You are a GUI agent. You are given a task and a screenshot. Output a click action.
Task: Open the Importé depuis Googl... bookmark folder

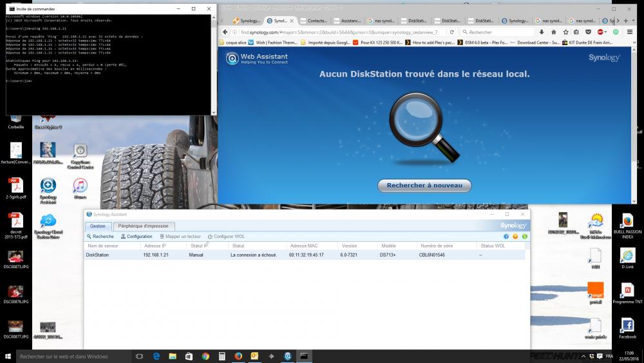(325, 43)
